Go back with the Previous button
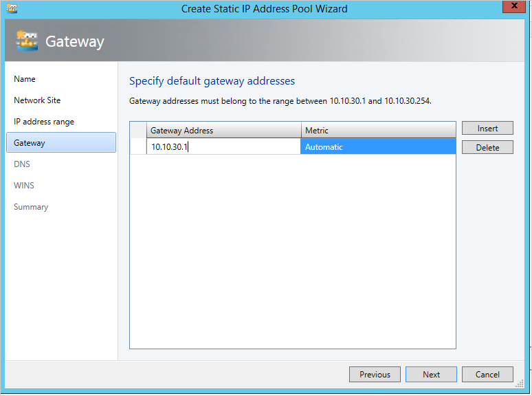Image resolution: width=532 pixels, height=396 pixels. coord(375,374)
